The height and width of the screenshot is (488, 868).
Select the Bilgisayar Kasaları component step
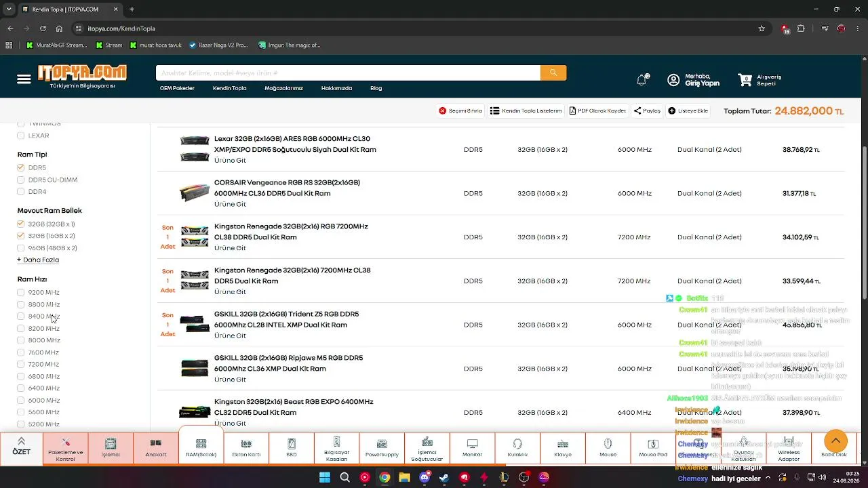pos(336,449)
